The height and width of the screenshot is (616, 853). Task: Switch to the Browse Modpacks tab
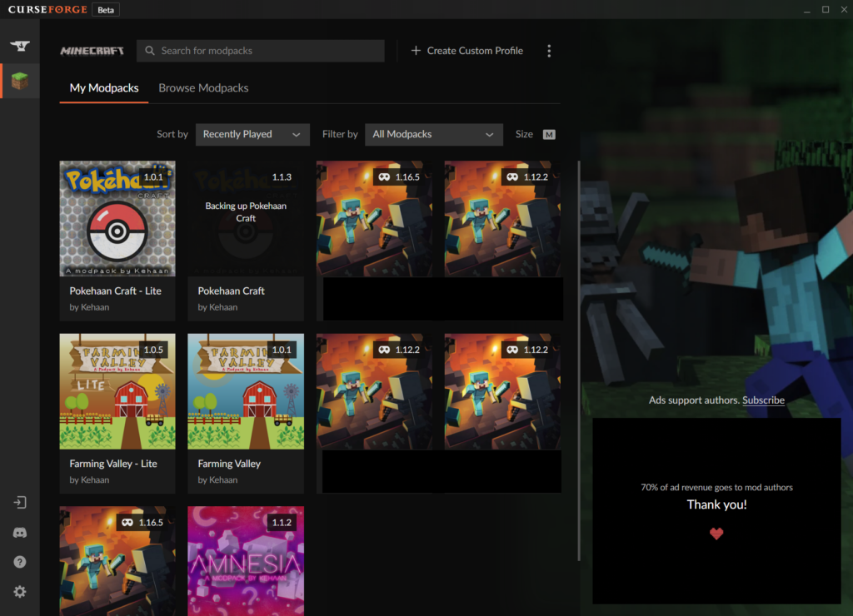coord(203,88)
